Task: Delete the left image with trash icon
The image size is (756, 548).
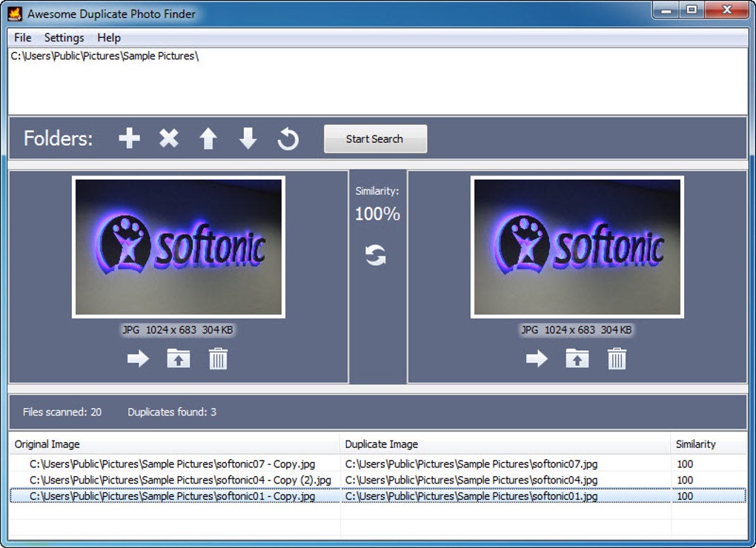Action: pos(218,358)
